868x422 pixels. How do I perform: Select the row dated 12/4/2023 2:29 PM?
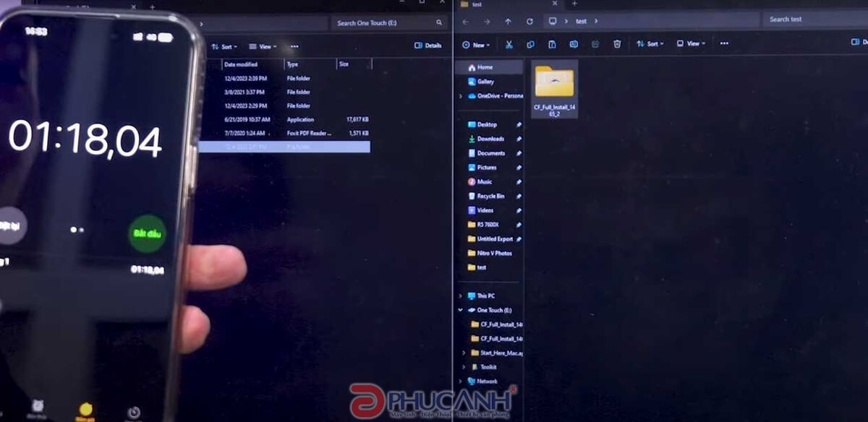[x=284, y=105]
